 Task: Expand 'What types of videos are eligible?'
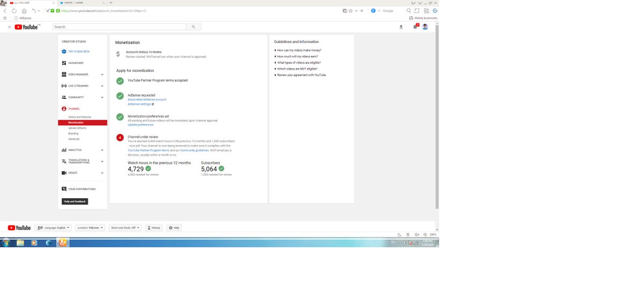297,63
